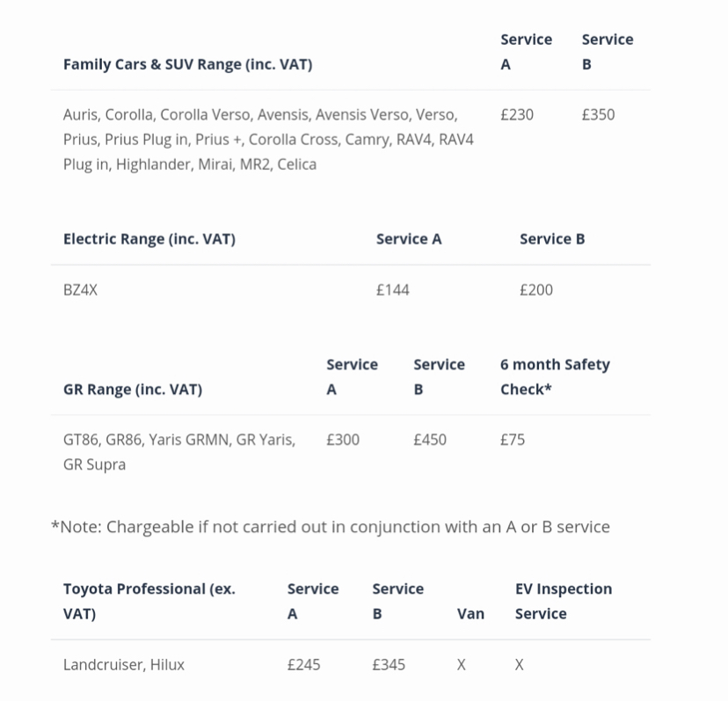Click the GT86, GR86, Yaris GRMN model list
The image size is (728, 701).
179,452
